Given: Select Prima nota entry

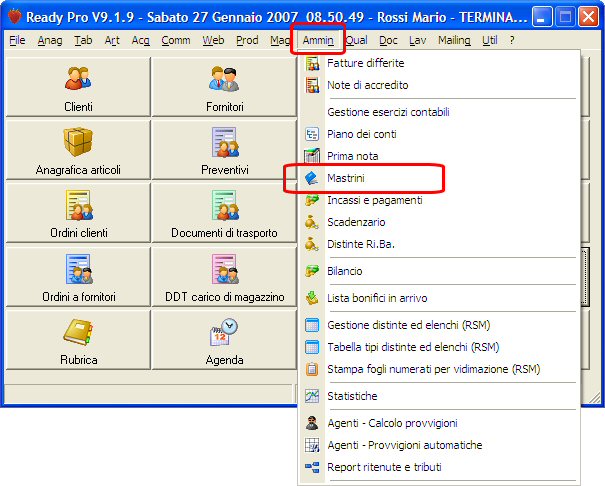Looking at the screenshot, I should pos(439,156).
